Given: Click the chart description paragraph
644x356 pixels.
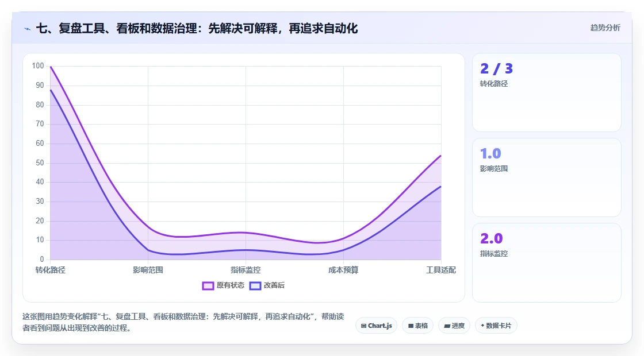Looking at the screenshot, I should pos(183,322).
